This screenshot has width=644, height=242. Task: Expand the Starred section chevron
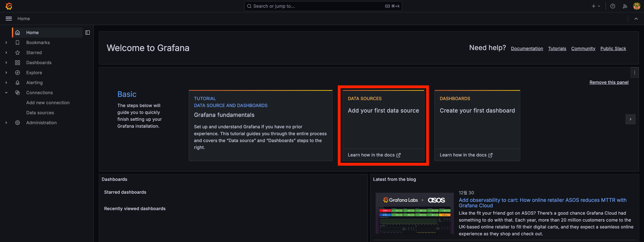(6, 53)
